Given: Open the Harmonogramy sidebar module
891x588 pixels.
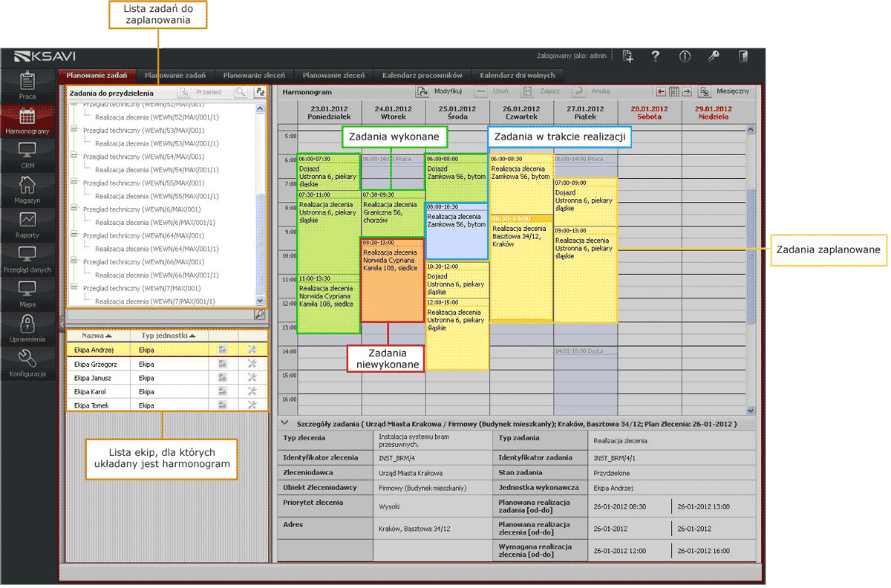Looking at the screenshot, I should pos(27,121).
